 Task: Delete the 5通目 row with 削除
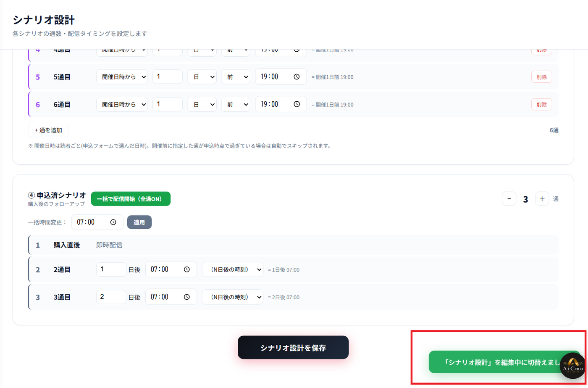(x=542, y=77)
